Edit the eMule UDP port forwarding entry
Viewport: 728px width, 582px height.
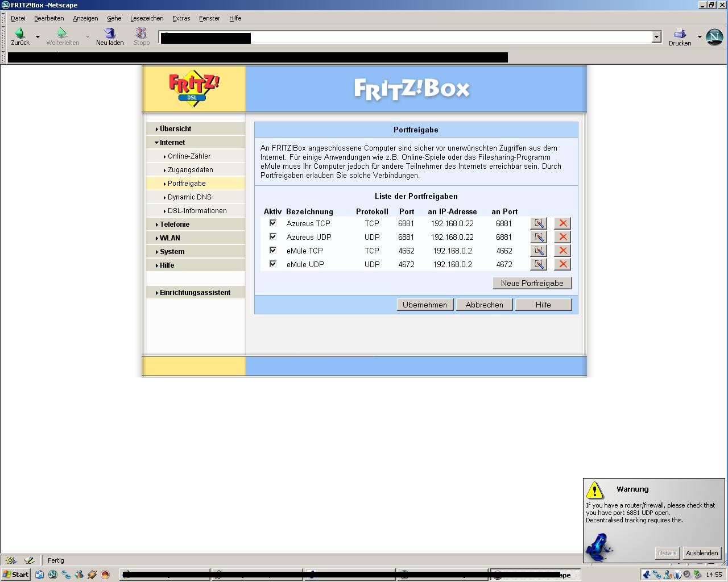tap(539, 264)
